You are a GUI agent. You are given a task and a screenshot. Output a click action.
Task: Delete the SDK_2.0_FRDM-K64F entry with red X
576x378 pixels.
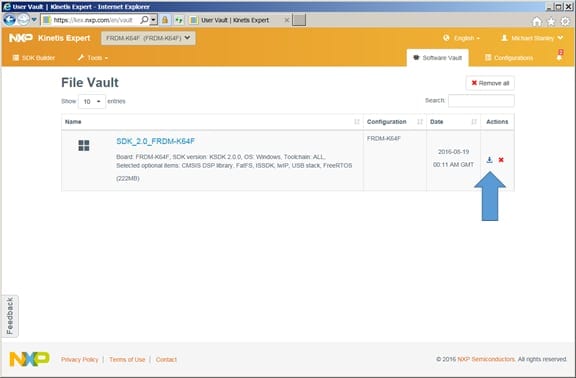point(501,160)
